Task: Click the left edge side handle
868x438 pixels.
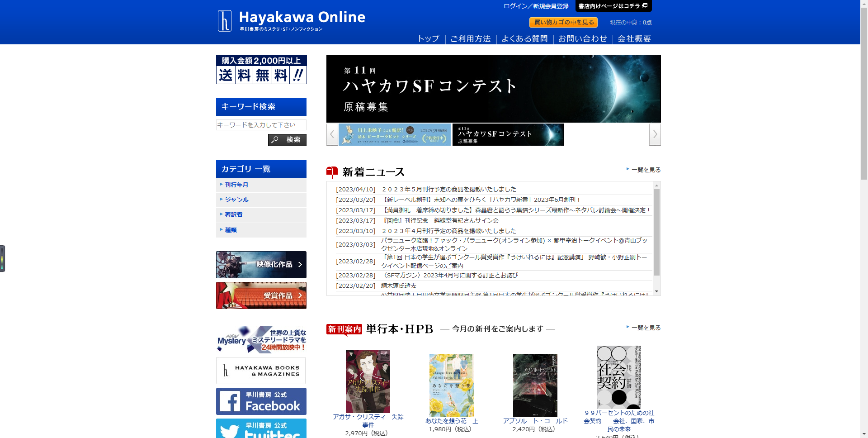Action: tap(2, 258)
